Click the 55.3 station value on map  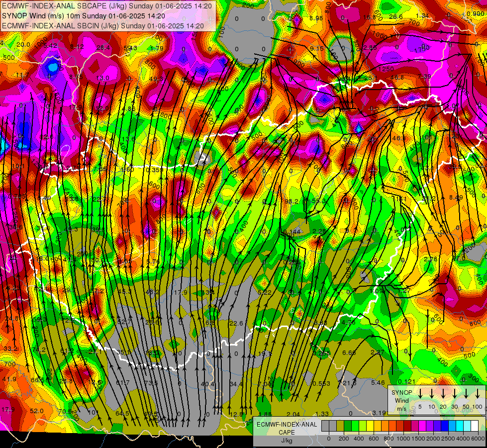click(319, 201)
